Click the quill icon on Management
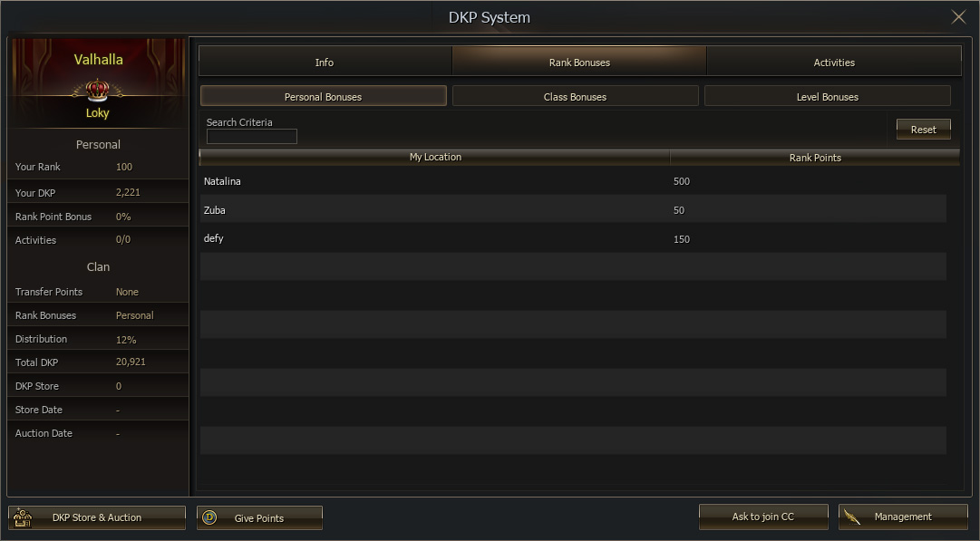This screenshot has width=980, height=541. click(x=852, y=517)
